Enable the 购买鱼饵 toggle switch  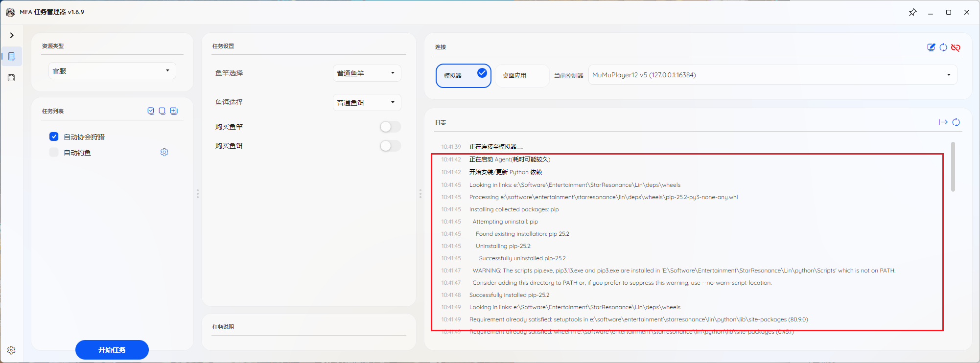point(390,146)
